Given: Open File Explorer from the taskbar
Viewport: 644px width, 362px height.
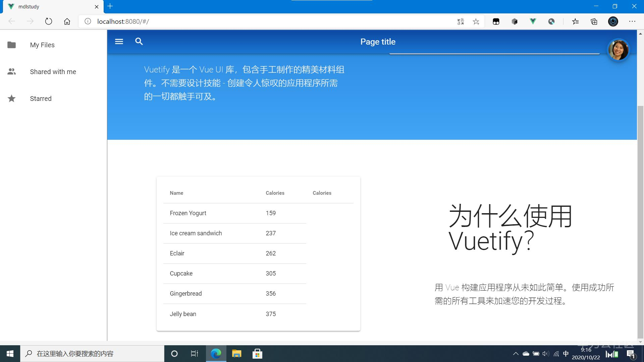Looking at the screenshot, I should [236, 354].
